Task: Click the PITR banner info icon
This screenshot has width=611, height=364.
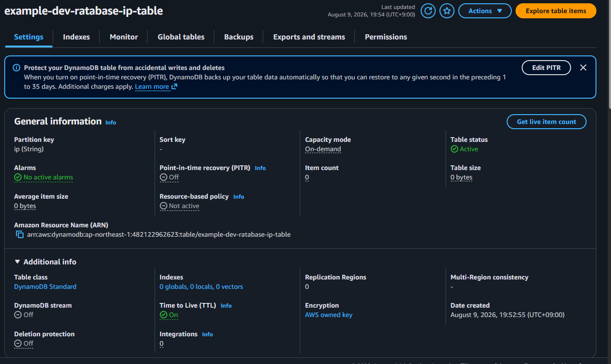Action: pos(16,68)
